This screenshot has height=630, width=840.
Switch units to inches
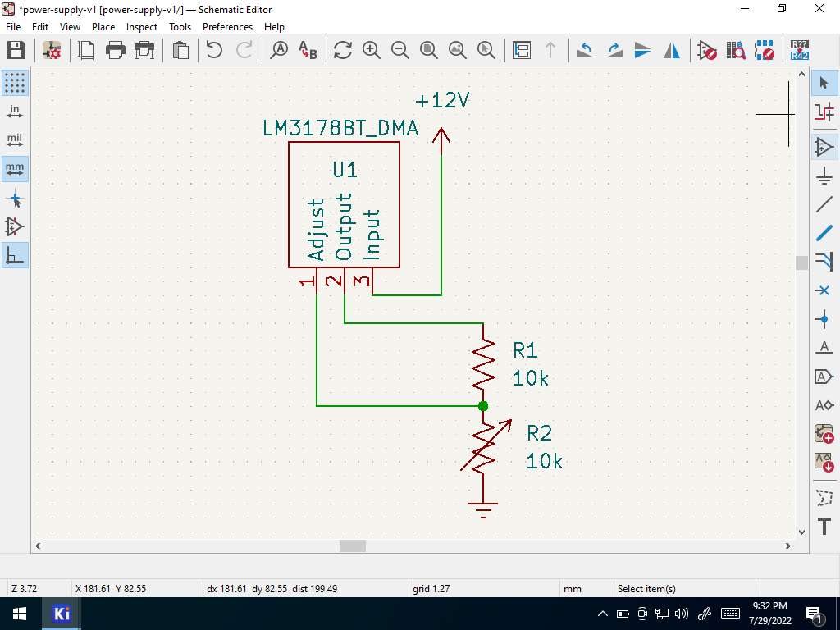tap(15, 112)
